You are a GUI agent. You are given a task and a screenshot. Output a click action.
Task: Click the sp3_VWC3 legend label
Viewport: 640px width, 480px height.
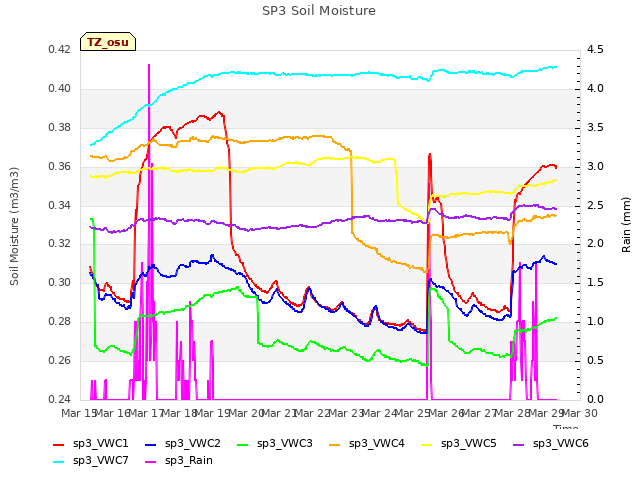(284, 443)
